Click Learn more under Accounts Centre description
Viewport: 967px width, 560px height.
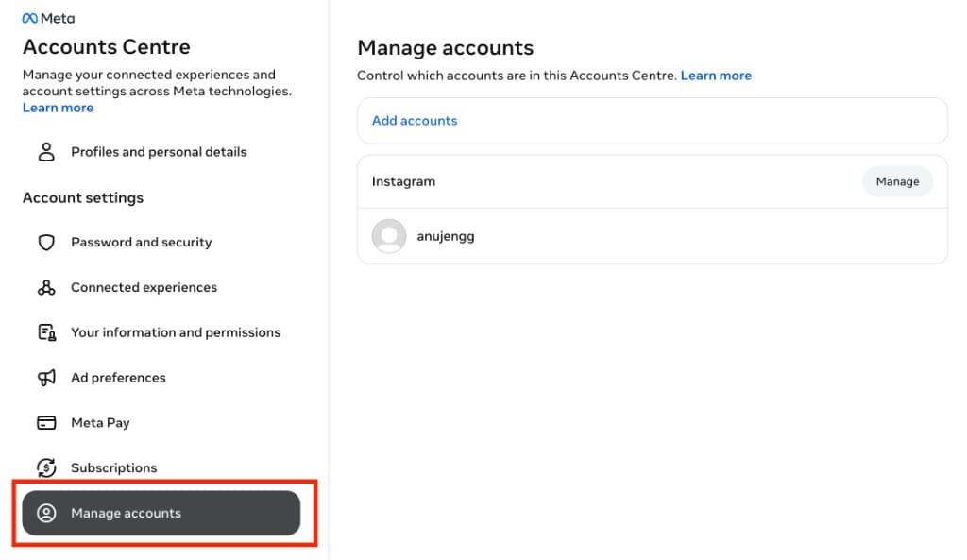pos(58,108)
